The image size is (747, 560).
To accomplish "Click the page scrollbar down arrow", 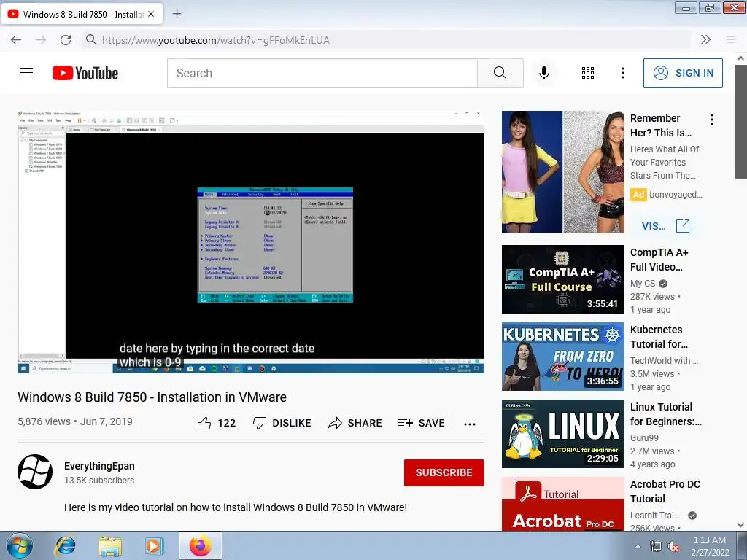I will (x=741, y=525).
